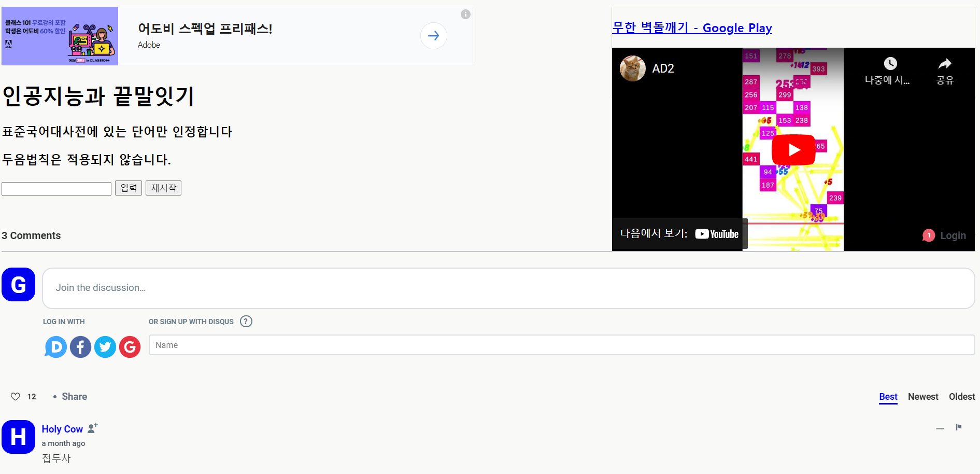Click the Disqus signup help question icon
980x474 pixels.
point(246,322)
